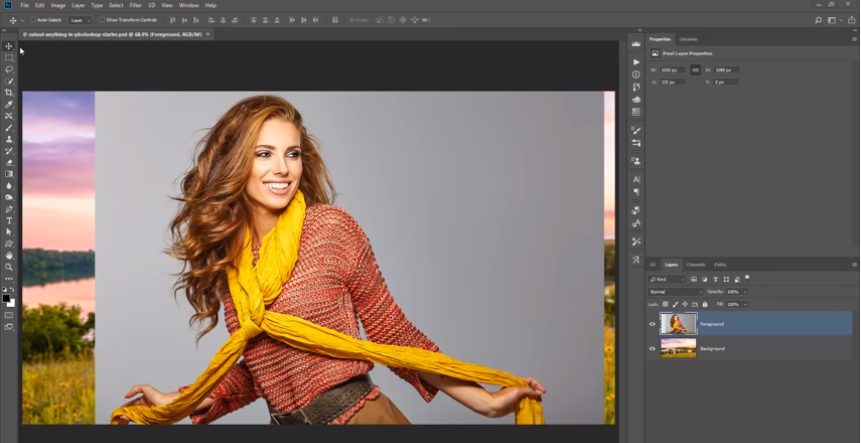Open the Filter menu

[135, 5]
